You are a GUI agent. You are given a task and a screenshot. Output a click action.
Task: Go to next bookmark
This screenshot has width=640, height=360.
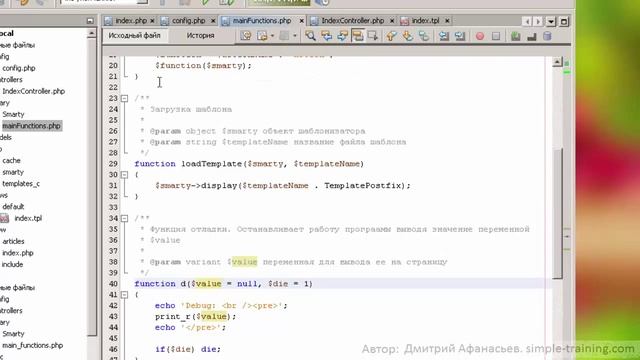pyautogui.click(x=407, y=36)
